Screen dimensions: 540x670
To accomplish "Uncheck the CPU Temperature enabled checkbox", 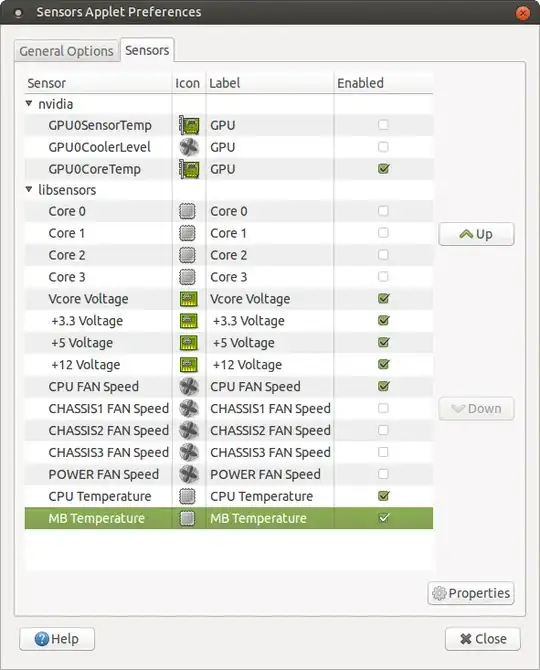I will (383, 496).
